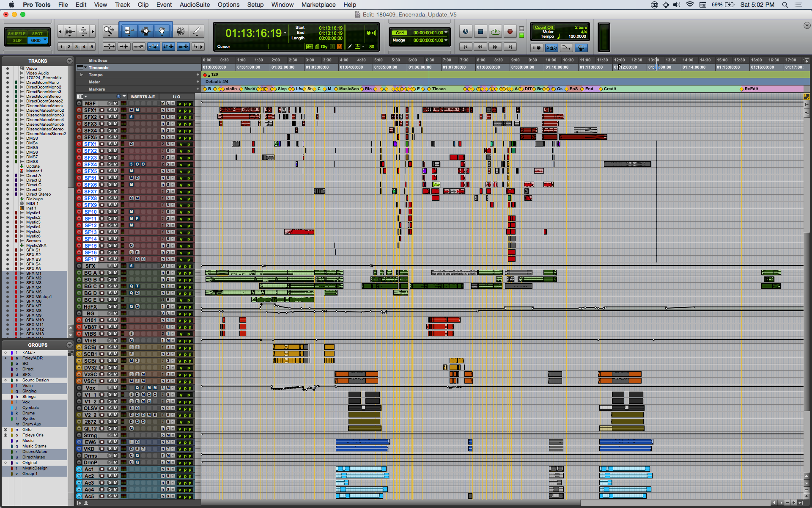
Task: Select the Selector waveform tool
Action: tap(146, 30)
